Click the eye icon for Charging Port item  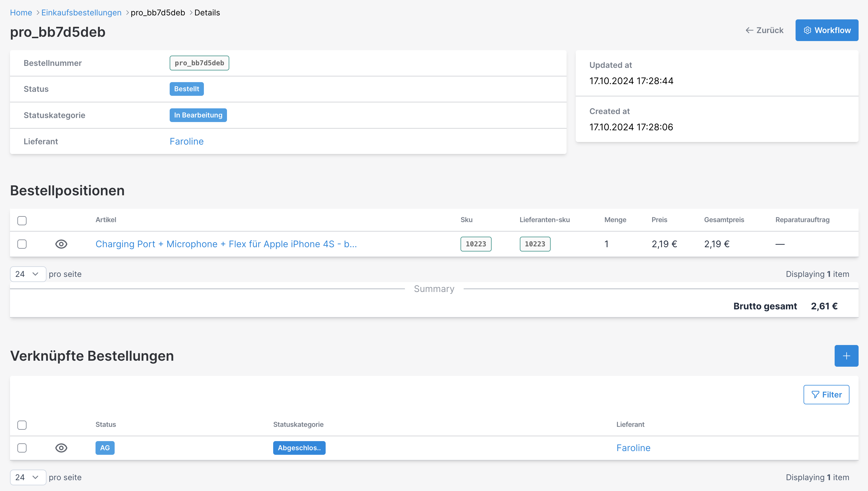point(61,244)
